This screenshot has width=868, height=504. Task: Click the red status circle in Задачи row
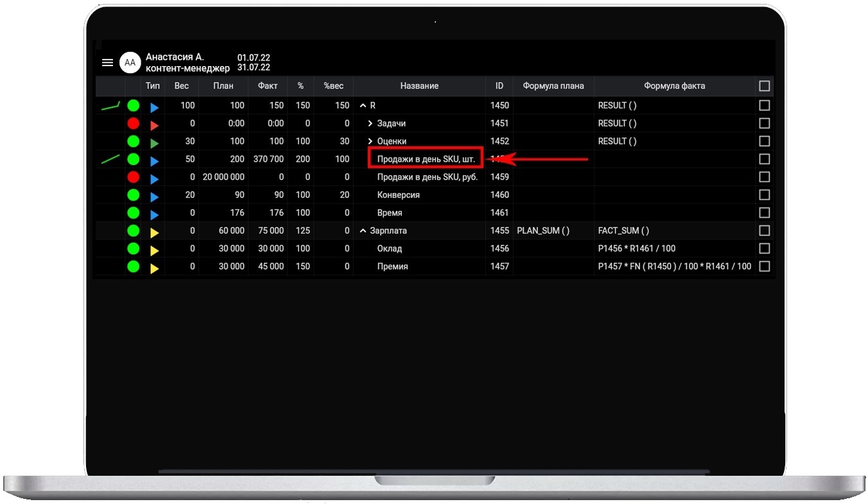point(134,123)
